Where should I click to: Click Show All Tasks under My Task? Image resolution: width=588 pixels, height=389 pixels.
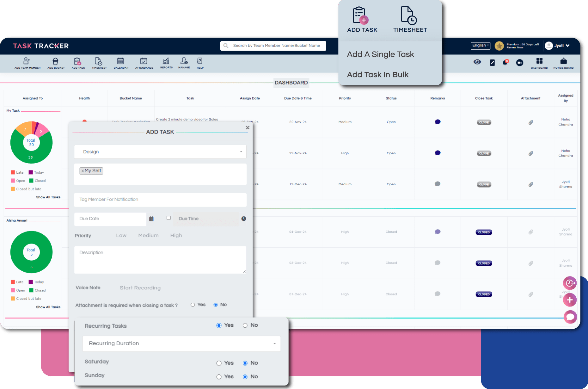click(x=48, y=197)
